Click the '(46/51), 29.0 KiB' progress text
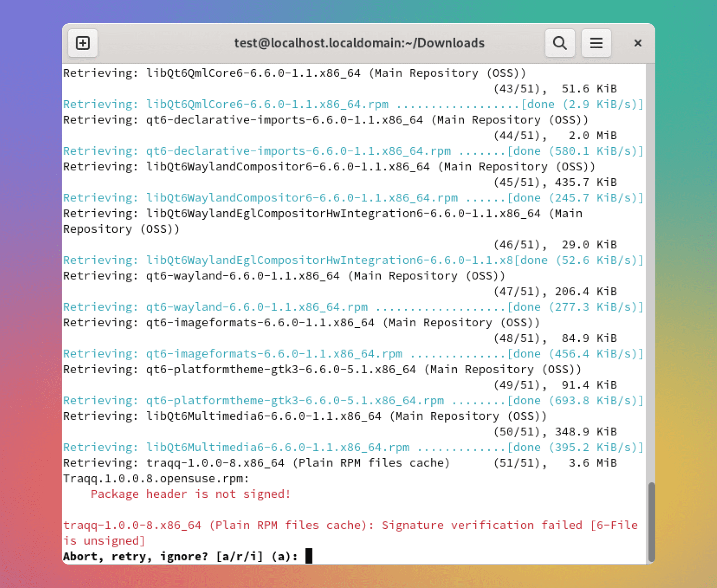The image size is (717, 588). point(555,245)
